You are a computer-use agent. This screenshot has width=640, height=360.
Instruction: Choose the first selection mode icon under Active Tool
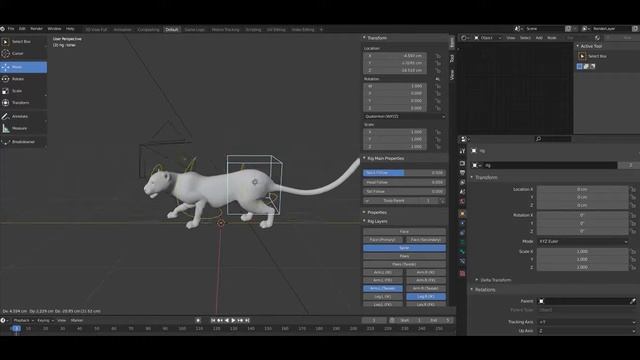tap(580, 66)
